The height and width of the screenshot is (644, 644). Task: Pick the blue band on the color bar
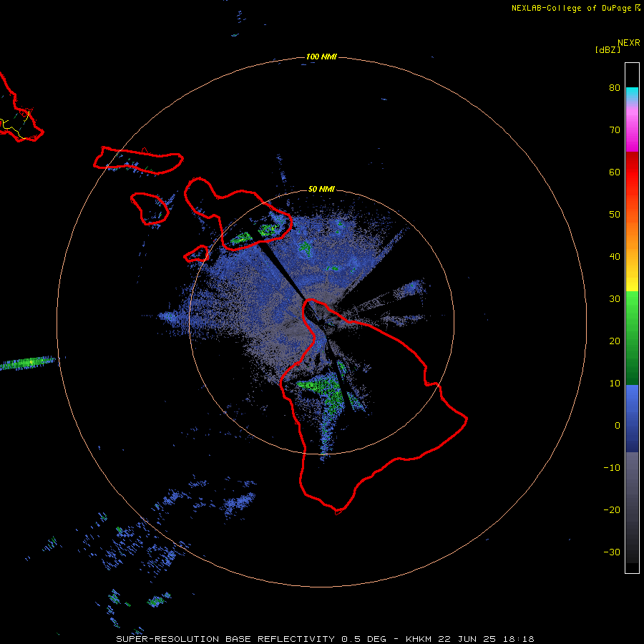point(632,418)
